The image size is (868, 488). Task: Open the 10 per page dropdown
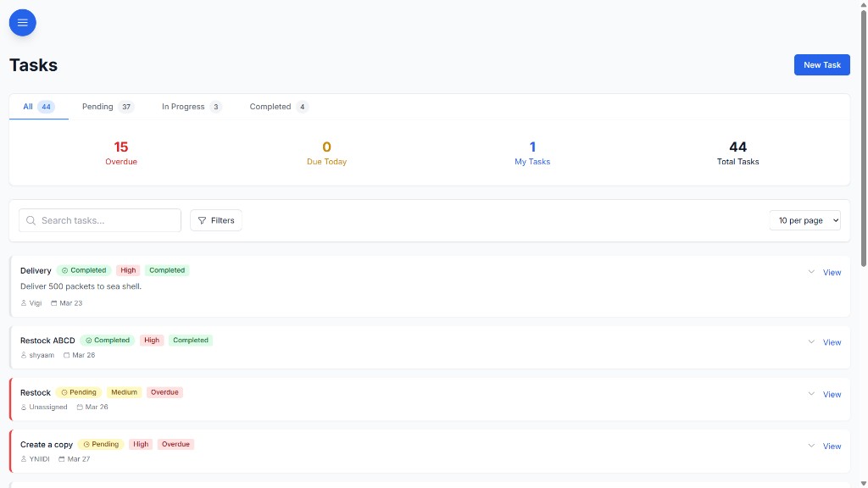805,220
